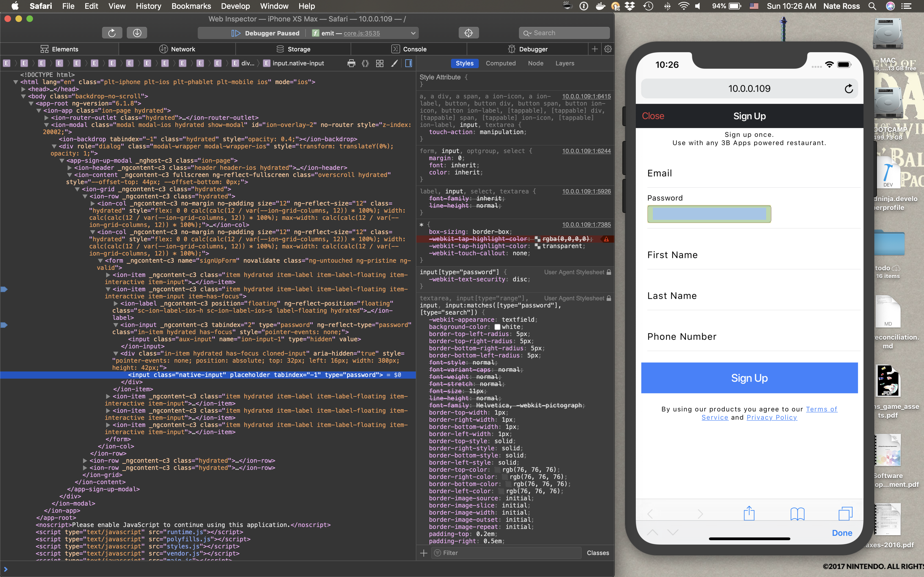This screenshot has height=577, width=924.
Task: Toggle the Classes button in styles panel
Action: [x=598, y=553]
